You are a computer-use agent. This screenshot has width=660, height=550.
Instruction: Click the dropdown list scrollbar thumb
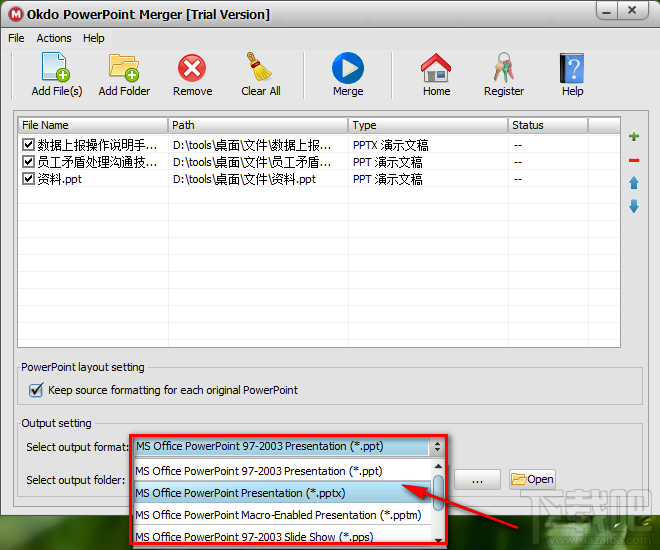point(438,492)
